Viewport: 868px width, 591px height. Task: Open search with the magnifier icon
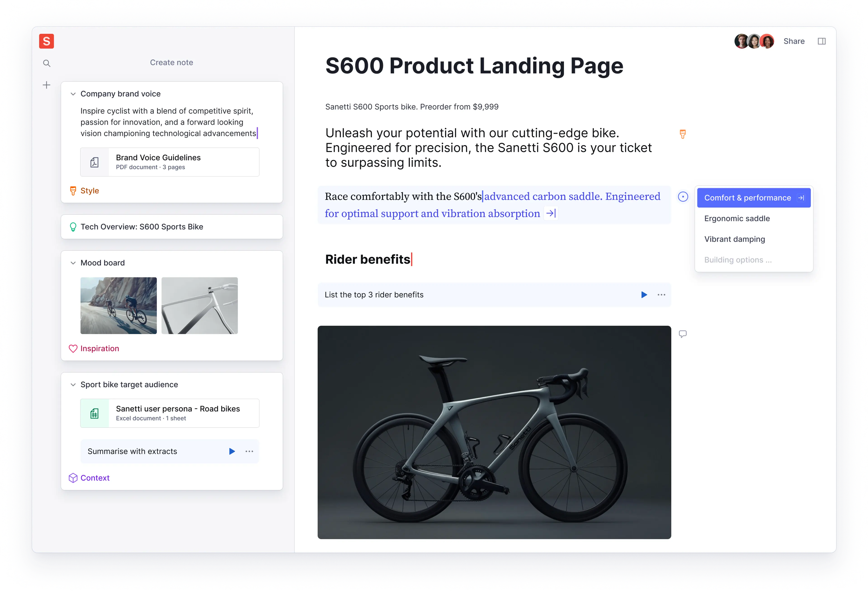46,63
